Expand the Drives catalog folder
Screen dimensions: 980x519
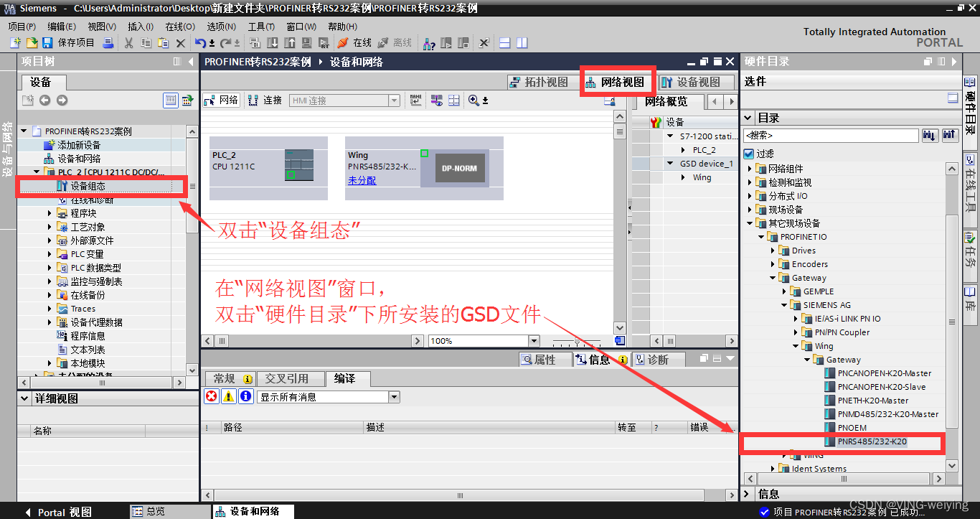pos(773,251)
